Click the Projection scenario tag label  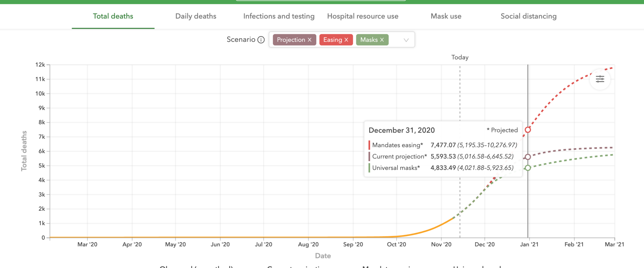point(291,40)
